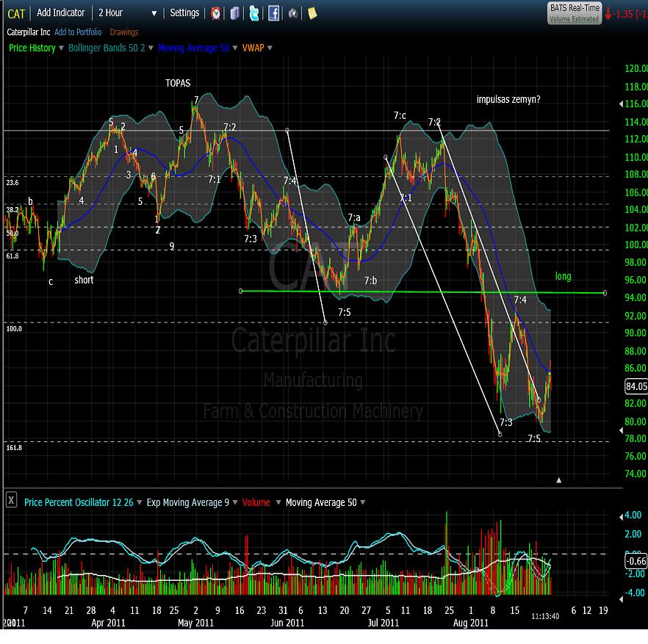The image size is (648, 644).
Task: Click the "short" annotation text
Action: pos(84,280)
